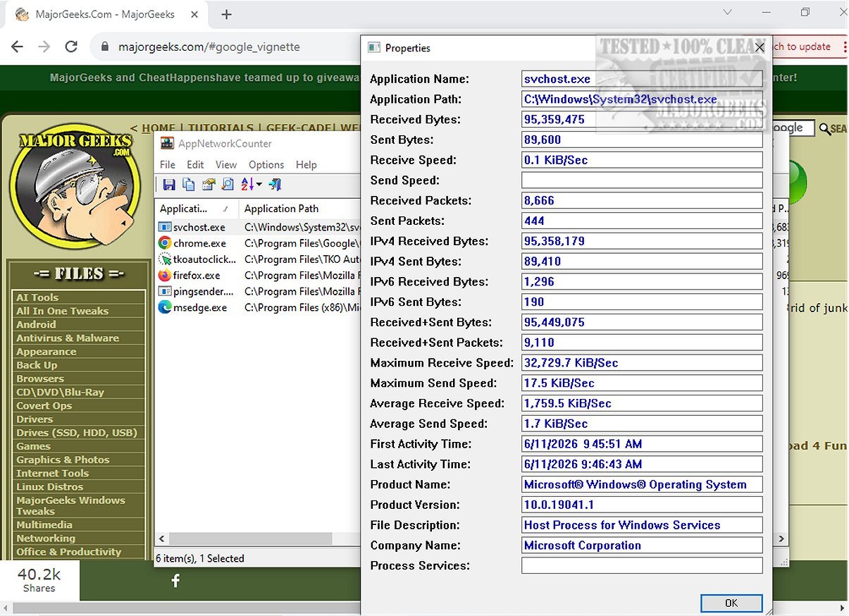849x616 pixels.
Task: Click the address bar padlock icon
Action: [106, 47]
